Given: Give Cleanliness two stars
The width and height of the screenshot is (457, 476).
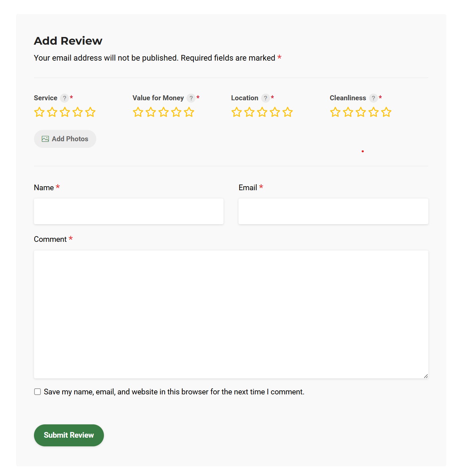Looking at the screenshot, I should pyautogui.click(x=348, y=112).
